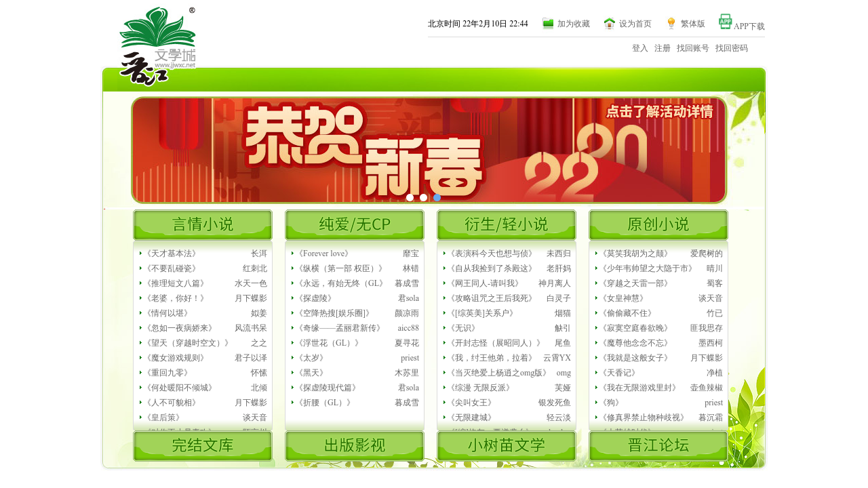The height and width of the screenshot is (488, 868).
Task: Click 找回密码 link
Action: click(x=732, y=48)
